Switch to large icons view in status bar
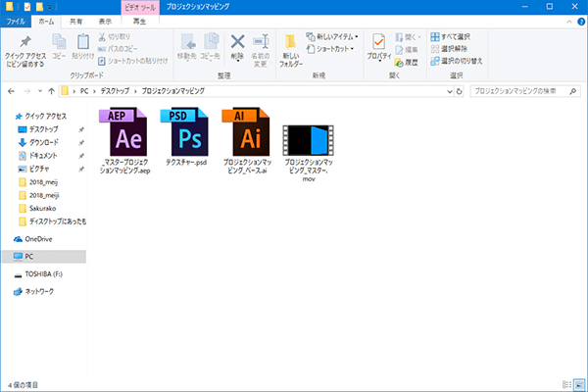Screen dimensions: 588x392 579,384
